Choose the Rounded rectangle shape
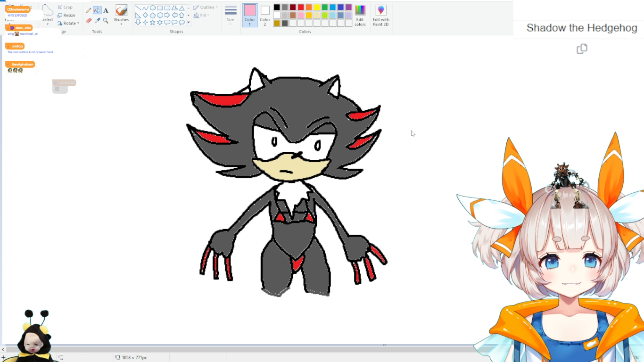Viewport: 644px width, 362px height. 167,8
